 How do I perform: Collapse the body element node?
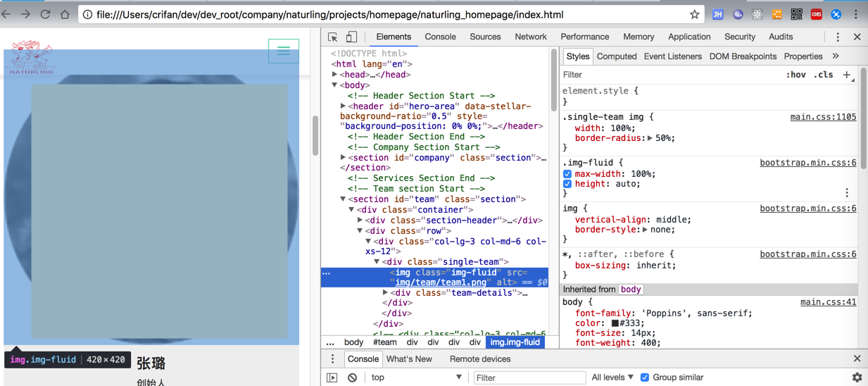click(335, 85)
